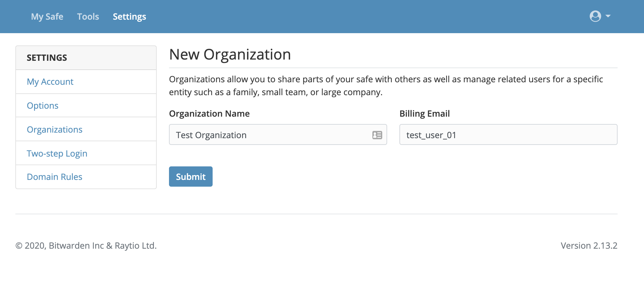Expand the account menu caret

tap(608, 16)
